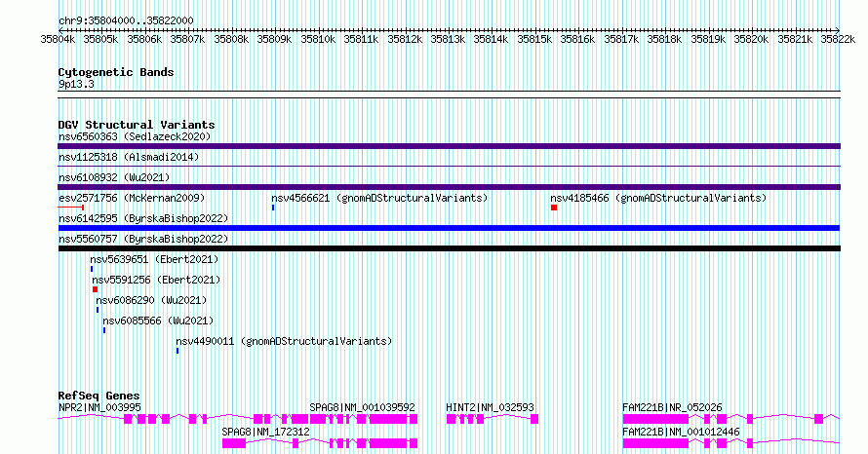Click the RefSeq Genes track title
868x454 pixels.
(99, 396)
